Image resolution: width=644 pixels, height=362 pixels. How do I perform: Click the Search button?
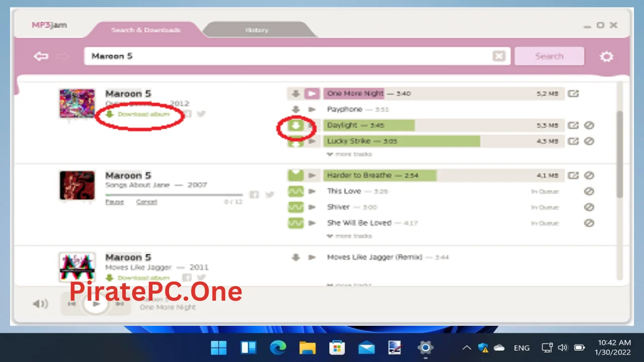549,56
